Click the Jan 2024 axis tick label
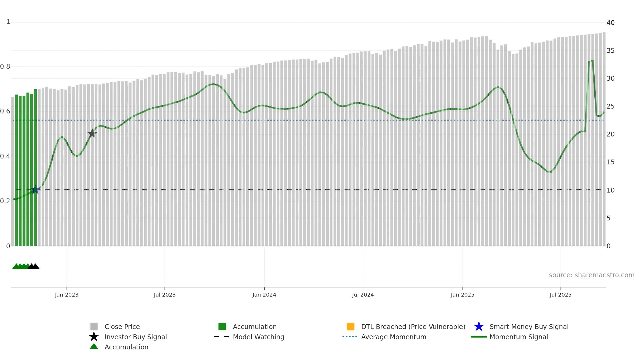644x362 pixels. pyautogui.click(x=264, y=295)
